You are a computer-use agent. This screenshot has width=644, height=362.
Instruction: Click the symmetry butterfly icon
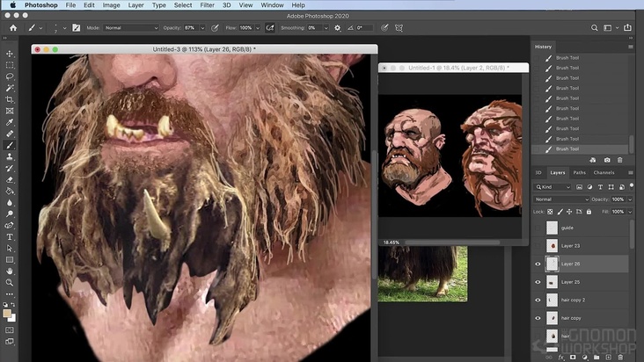[x=399, y=28]
